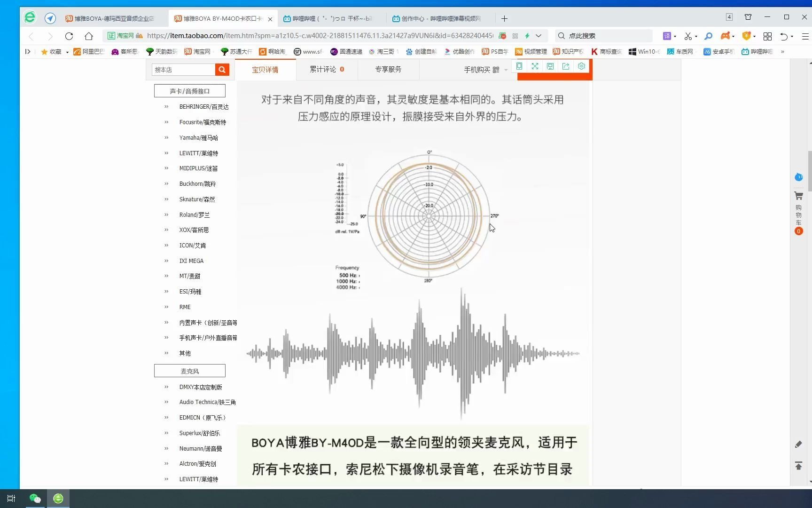The height and width of the screenshot is (508, 812).
Task: Open WeChat from the taskbar
Action: [x=35, y=498]
